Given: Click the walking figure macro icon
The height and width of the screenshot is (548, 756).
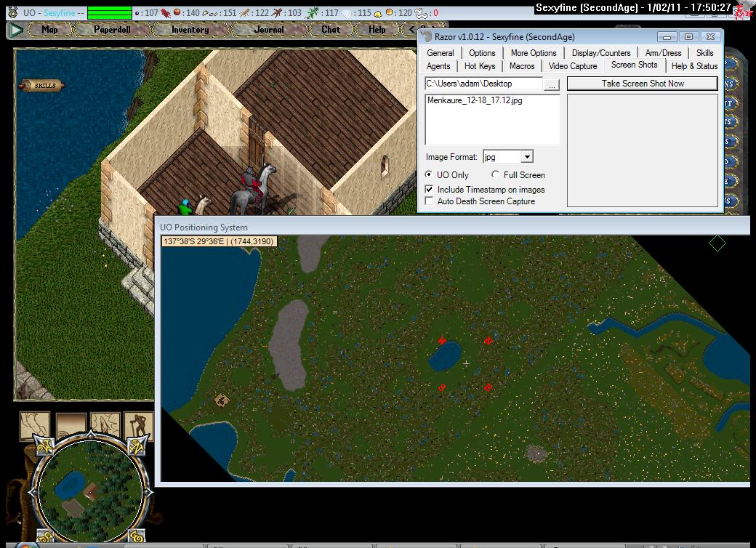Looking at the screenshot, I should click(138, 425).
